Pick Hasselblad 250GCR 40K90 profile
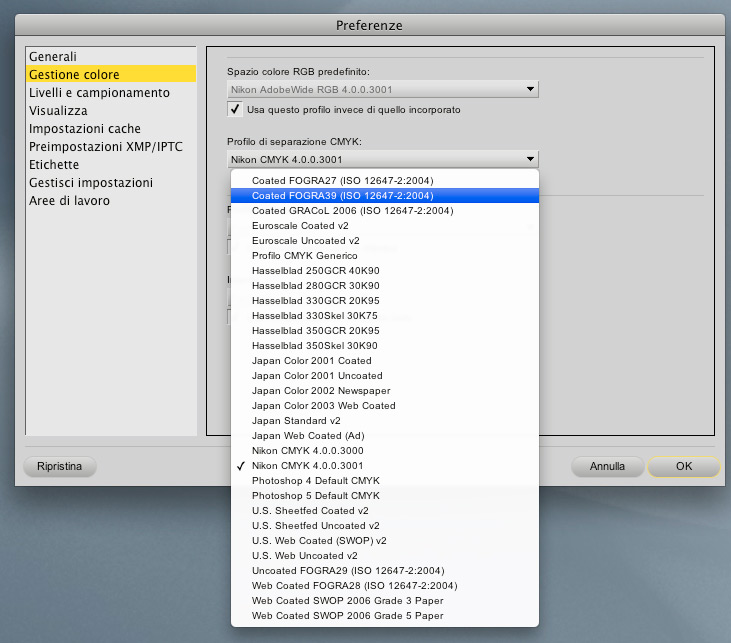731x643 pixels. tap(385, 270)
